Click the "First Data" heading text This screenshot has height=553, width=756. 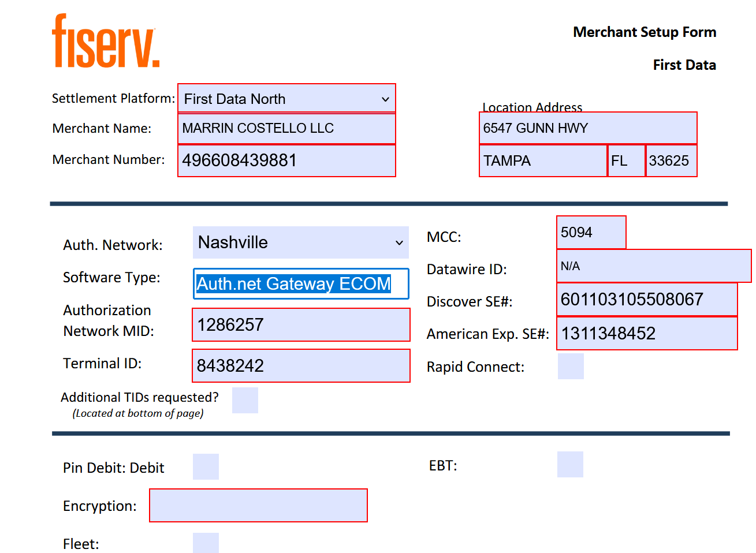(x=684, y=65)
